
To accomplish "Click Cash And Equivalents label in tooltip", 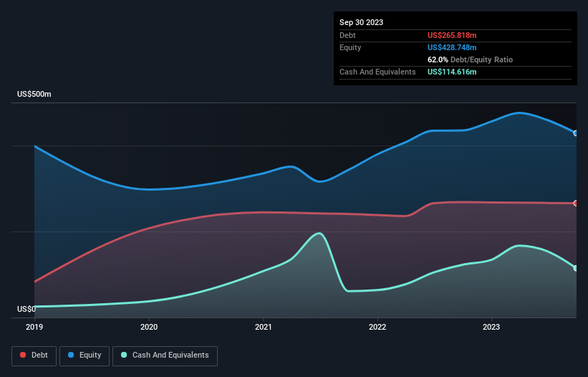I will (377, 72).
